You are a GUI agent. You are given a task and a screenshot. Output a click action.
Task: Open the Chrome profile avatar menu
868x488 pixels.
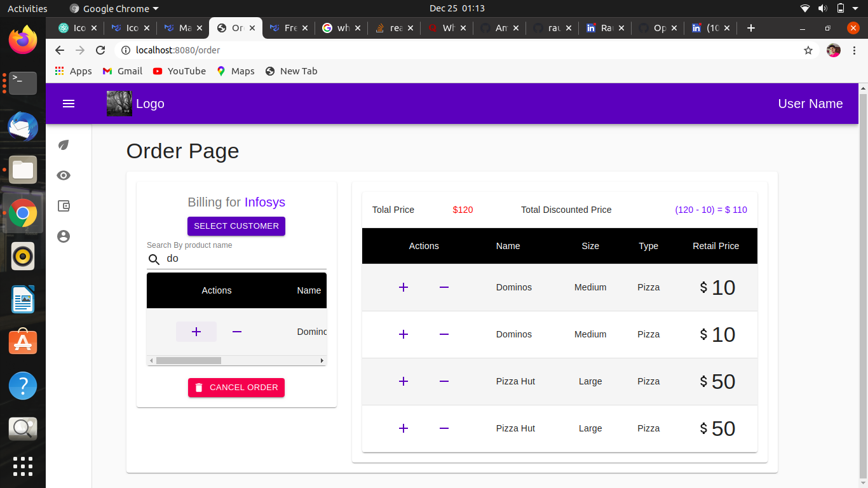[833, 50]
